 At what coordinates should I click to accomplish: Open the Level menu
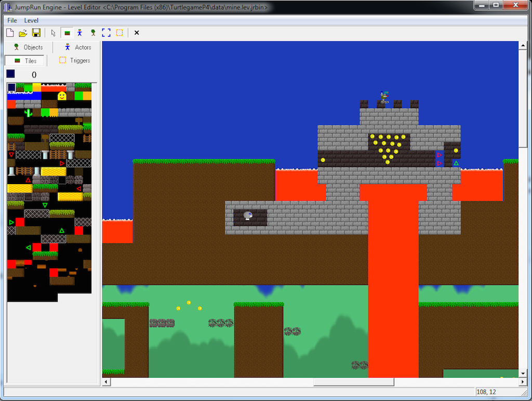point(31,20)
